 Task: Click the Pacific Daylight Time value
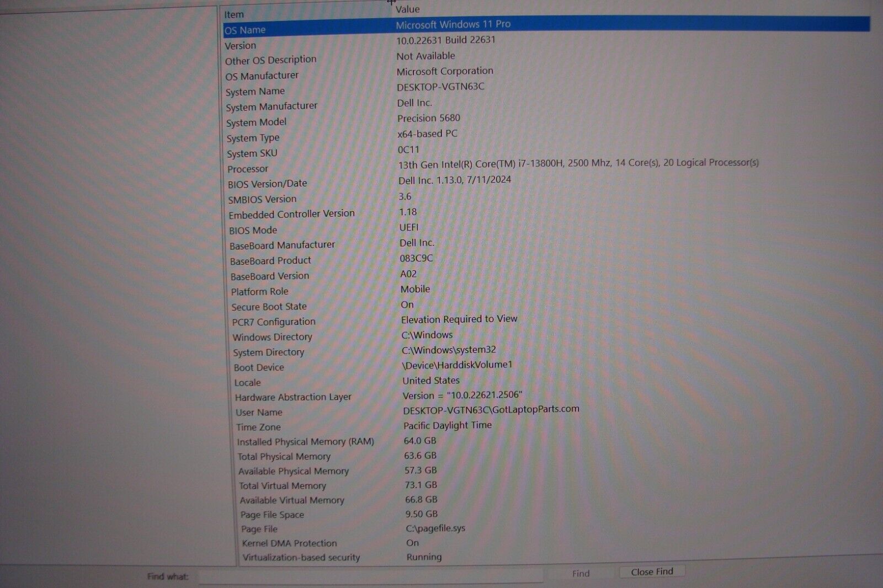(448, 425)
